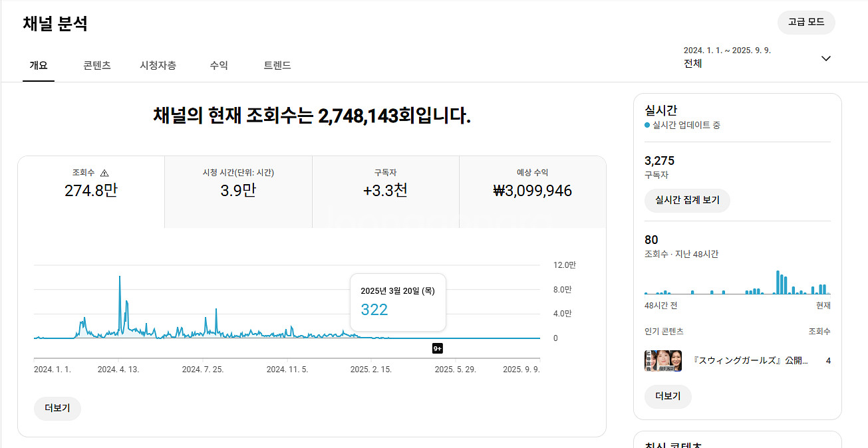Click the 48시간 전 label under realtime chart

coord(661,306)
